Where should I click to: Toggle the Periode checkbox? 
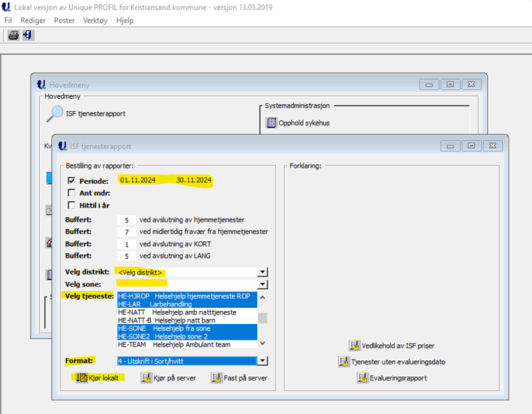click(71, 181)
